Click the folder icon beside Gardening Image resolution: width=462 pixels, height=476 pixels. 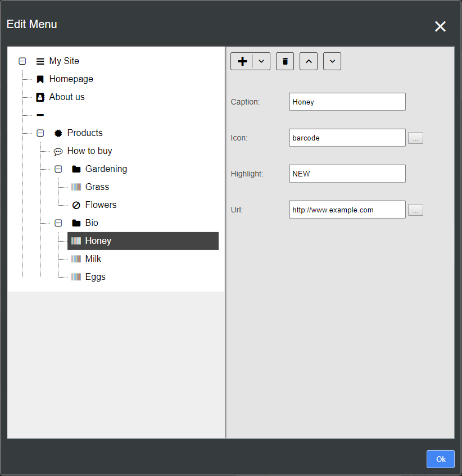pyautogui.click(x=76, y=169)
